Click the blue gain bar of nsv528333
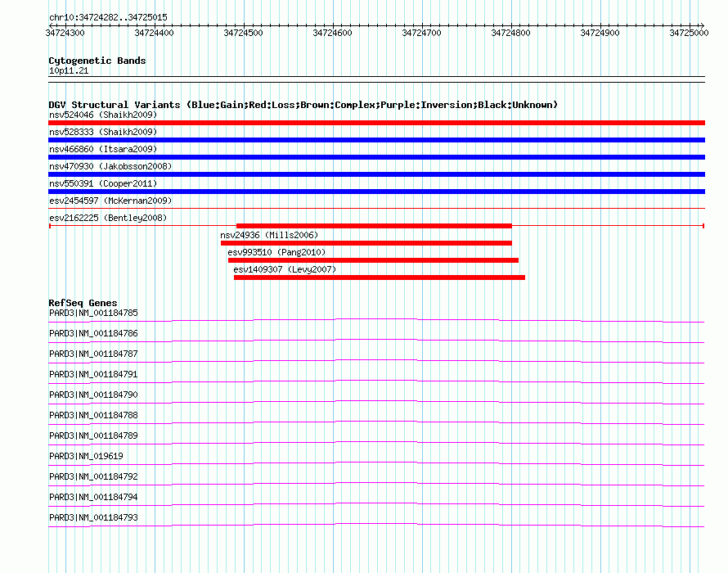 pyautogui.click(x=376, y=140)
